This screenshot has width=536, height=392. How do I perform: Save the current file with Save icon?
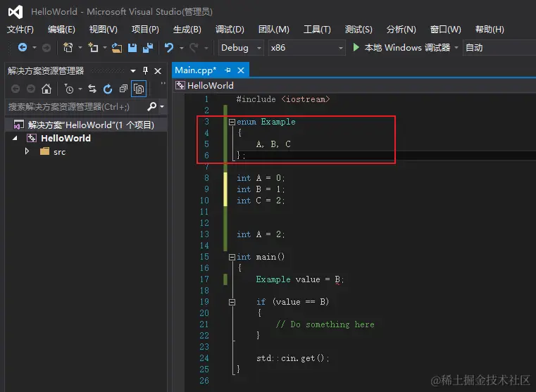coord(132,48)
